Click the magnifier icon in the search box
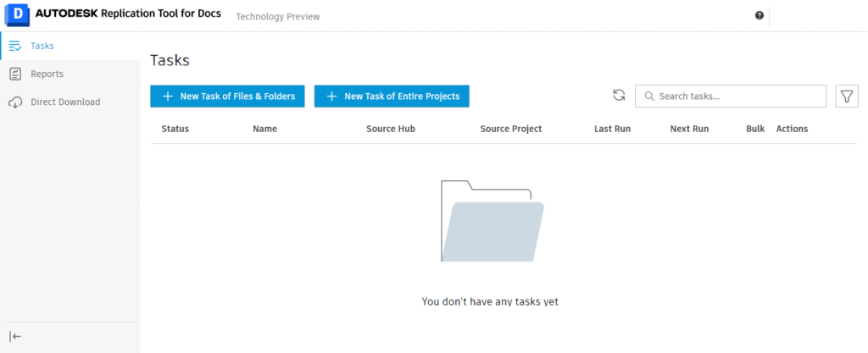Viewport: 868px width, 353px height. [649, 97]
